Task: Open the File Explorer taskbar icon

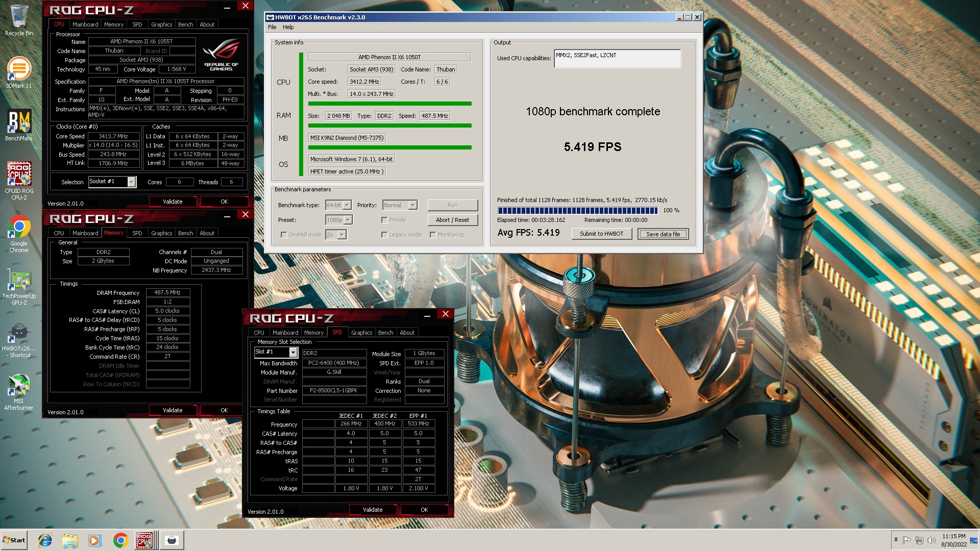Action: click(x=70, y=540)
